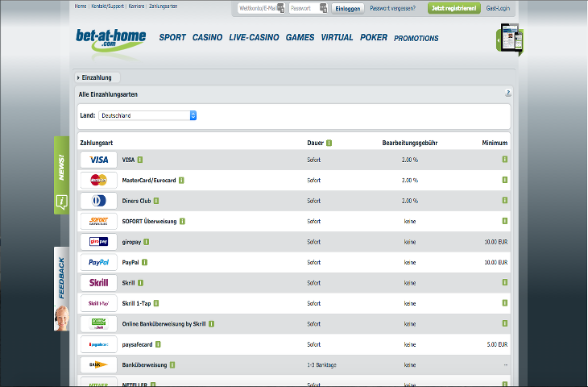
Task: Open Karriere link
Action: pos(136,6)
